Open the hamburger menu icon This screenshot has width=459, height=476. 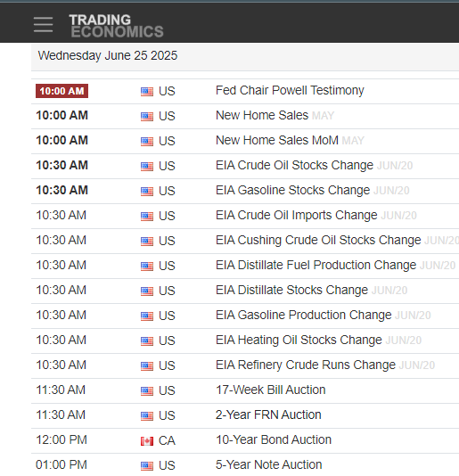(43, 25)
